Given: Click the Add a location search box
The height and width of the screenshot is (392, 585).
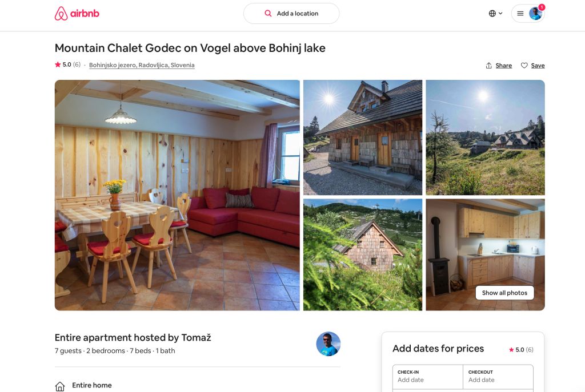Looking at the screenshot, I should click(297, 14).
